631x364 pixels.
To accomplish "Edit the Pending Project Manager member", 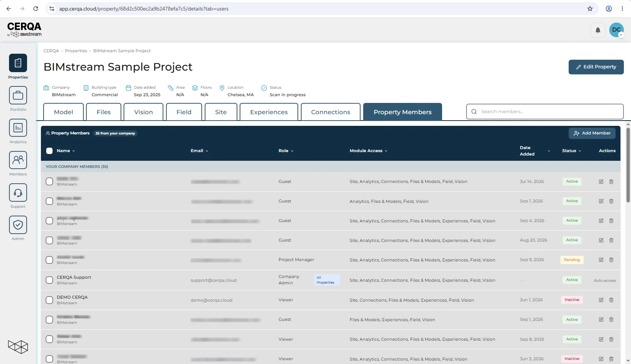I will 601,260.
